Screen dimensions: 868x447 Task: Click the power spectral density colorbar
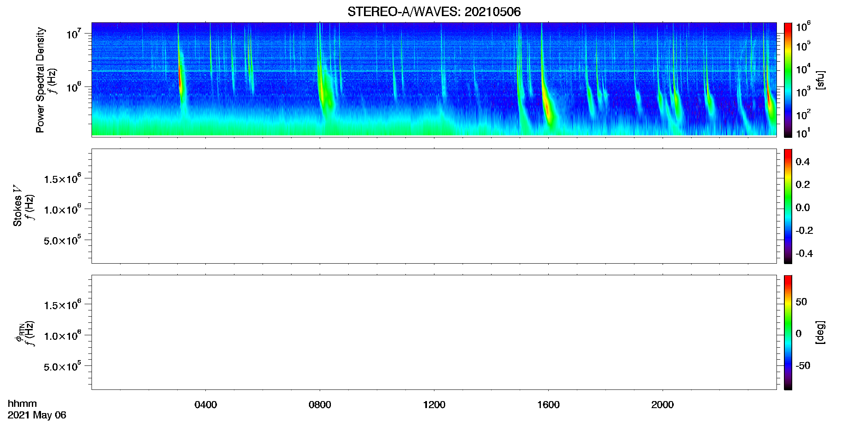(788, 80)
